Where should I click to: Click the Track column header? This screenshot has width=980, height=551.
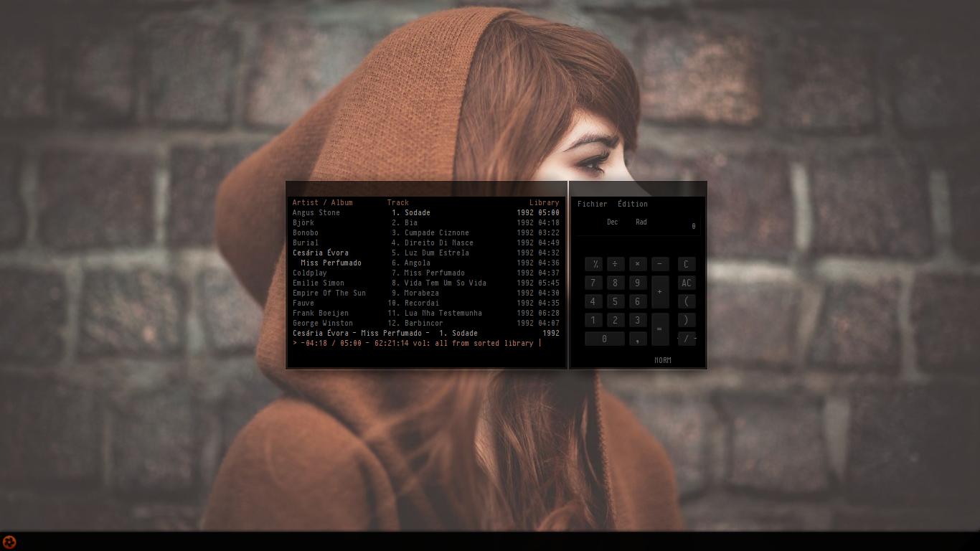point(398,202)
